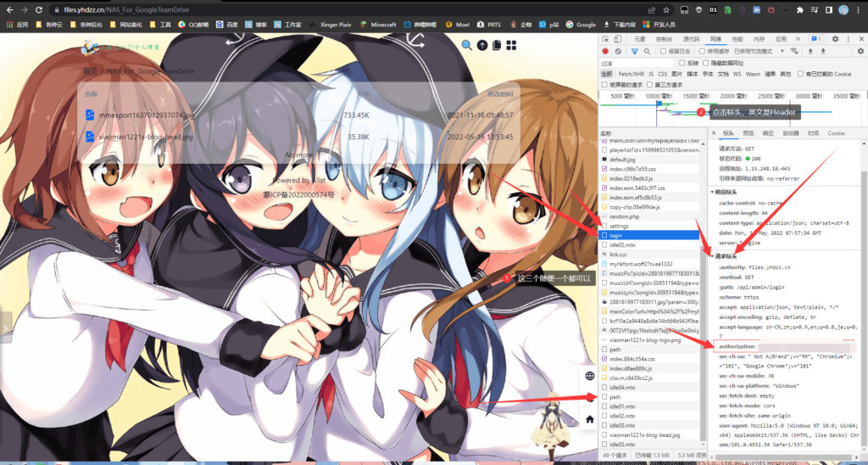Viewport: 868px width, 465px height.
Task: Switch to the 控制台 DevTools tab
Action: (665, 39)
